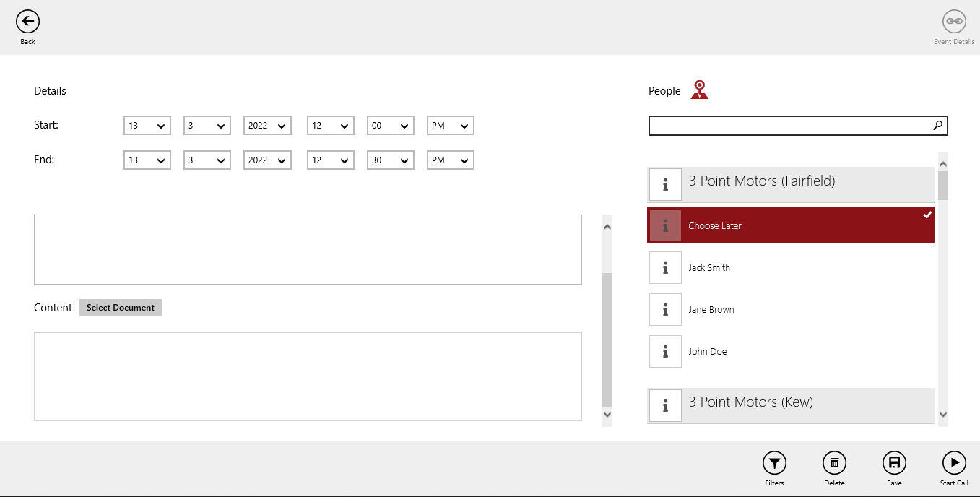Open info icon for Jack Smith
Image resolution: width=980 pixels, height=497 pixels.
pyautogui.click(x=665, y=268)
